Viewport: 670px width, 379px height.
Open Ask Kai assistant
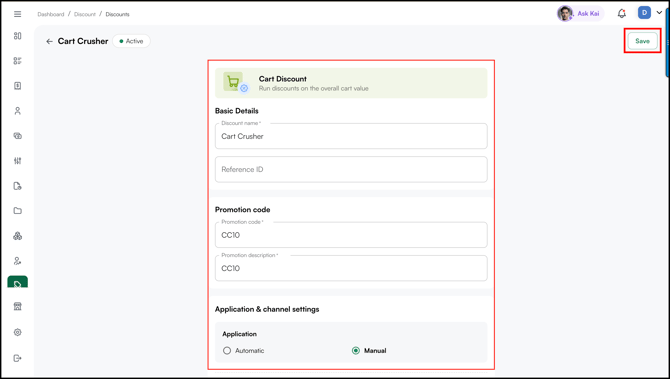tap(588, 14)
